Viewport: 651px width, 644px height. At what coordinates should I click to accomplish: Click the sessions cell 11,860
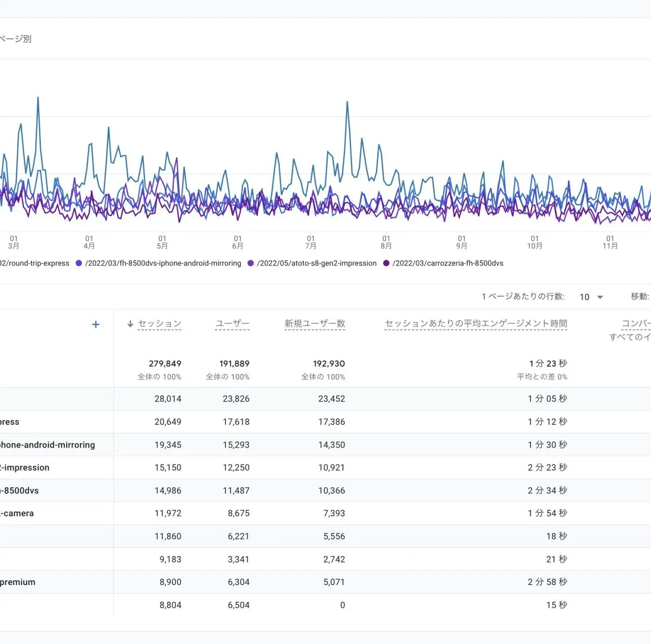click(x=168, y=536)
